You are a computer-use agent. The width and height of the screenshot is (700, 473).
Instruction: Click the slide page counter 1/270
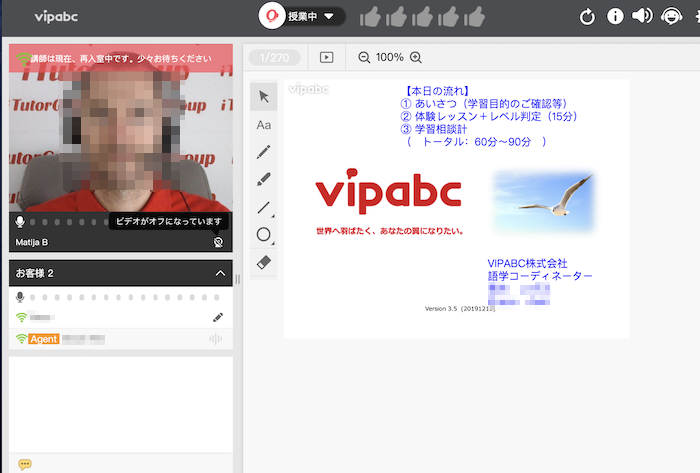point(275,58)
